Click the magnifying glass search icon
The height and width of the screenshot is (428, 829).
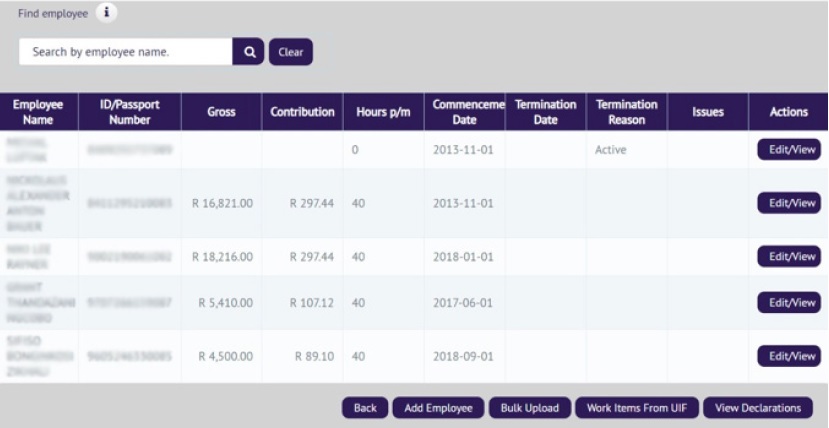(x=248, y=52)
